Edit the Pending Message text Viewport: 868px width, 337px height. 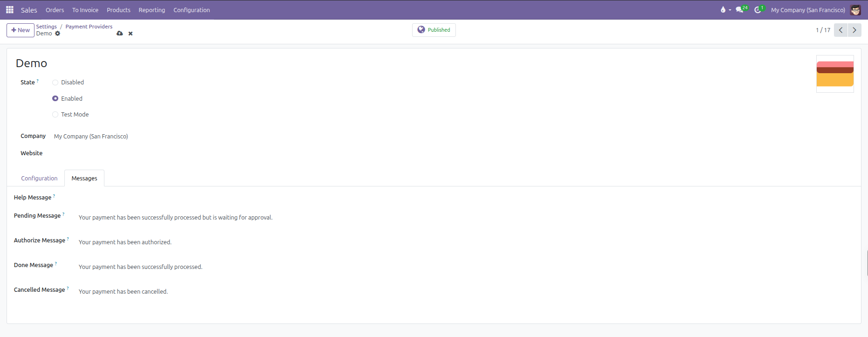pyautogui.click(x=175, y=218)
